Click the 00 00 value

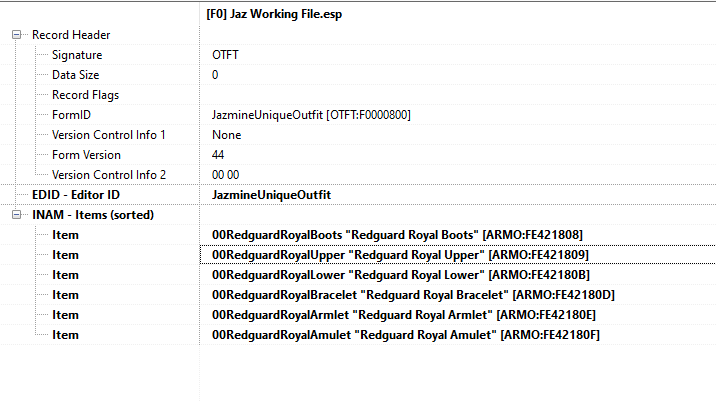(x=225, y=175)
